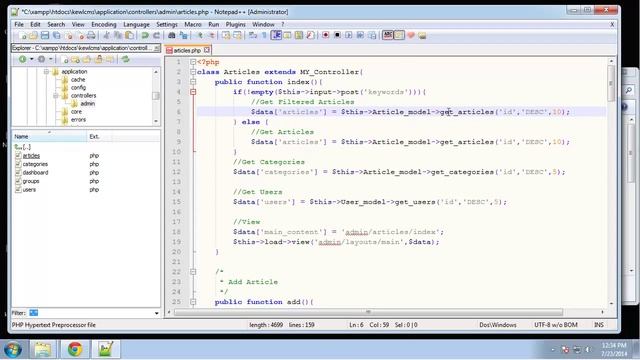
Task: Click the Replace toolbar icon
Action: pos(183,36)
